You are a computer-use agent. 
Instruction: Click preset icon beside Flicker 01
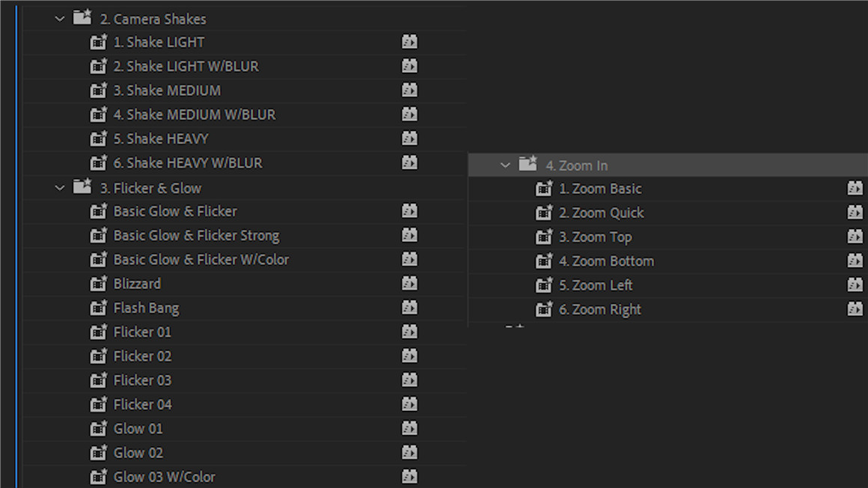pos(98,332)
